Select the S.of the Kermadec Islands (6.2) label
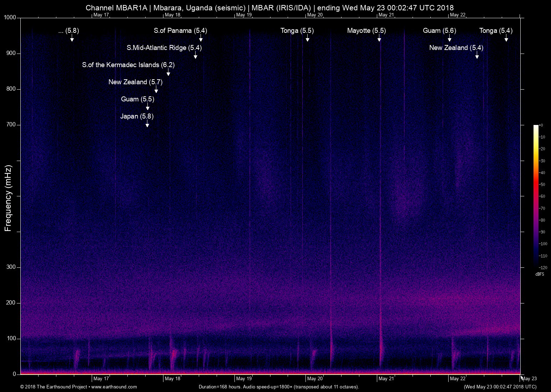551x392 pixels. click(128, 65)
